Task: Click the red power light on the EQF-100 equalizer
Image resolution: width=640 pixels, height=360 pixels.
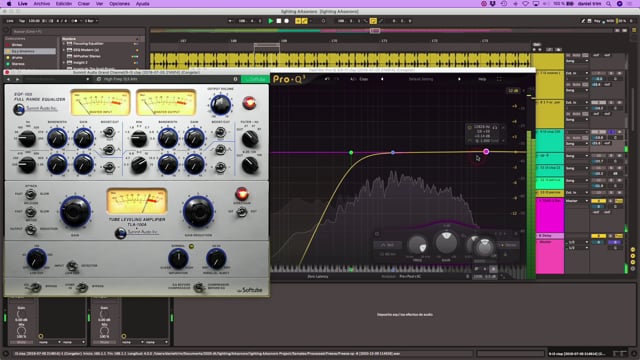Action: (x=249, y=103)
